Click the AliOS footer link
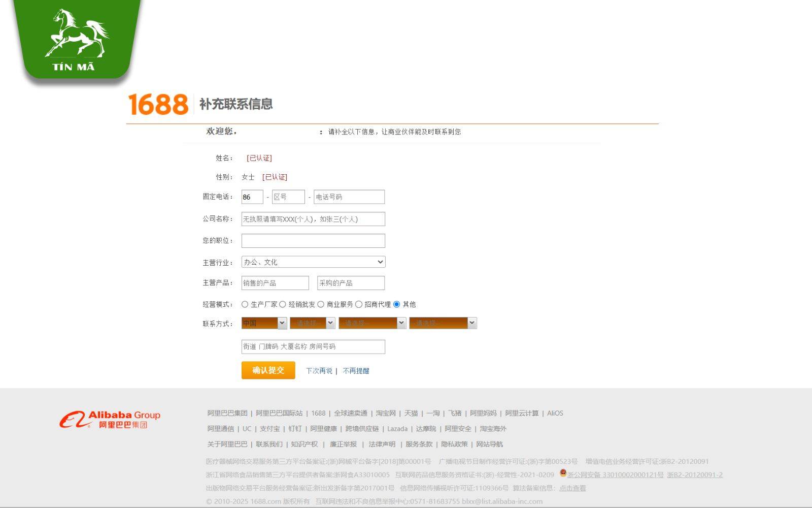 click(x=555, y=413)
